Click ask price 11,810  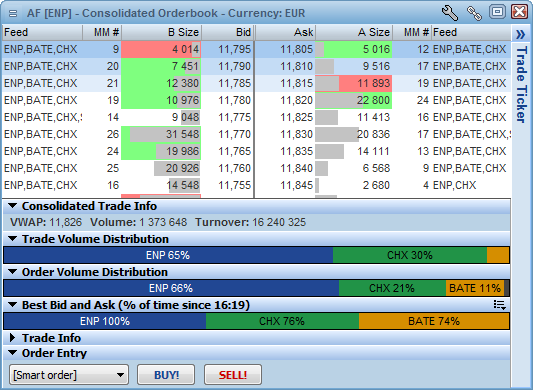point(296,66)
